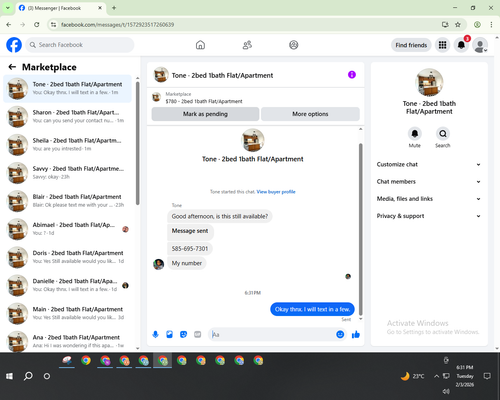Screen dimensions: 500x400
Task: Show hidden system tray icons
Action: (x=436, y=376)
